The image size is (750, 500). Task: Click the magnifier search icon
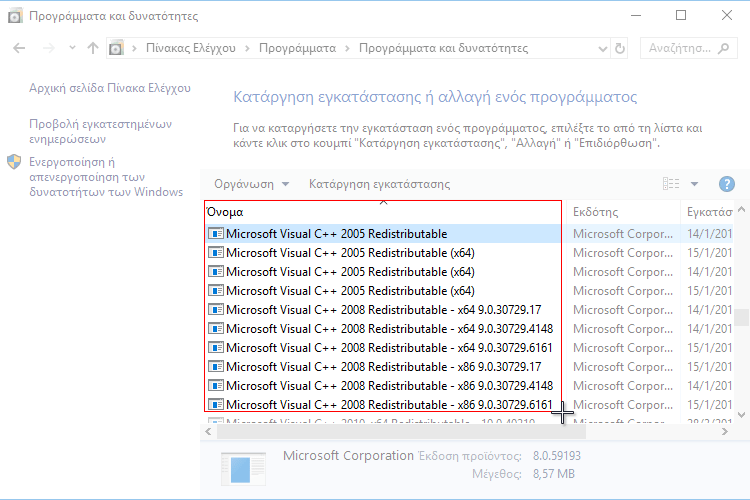724,48
